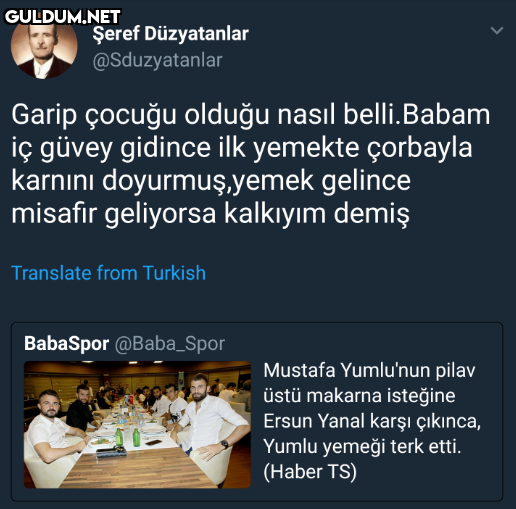Click the quoted line üstü makarna isteğine

(x=359, y=396)
